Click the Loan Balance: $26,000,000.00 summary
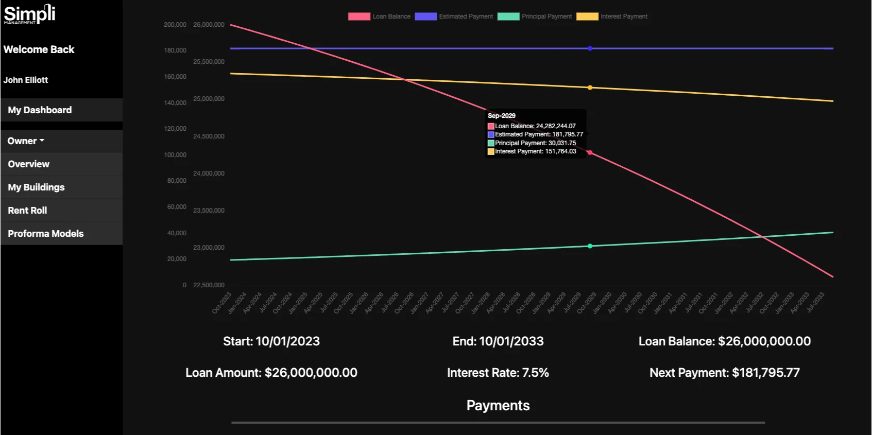 pos(725,342)
